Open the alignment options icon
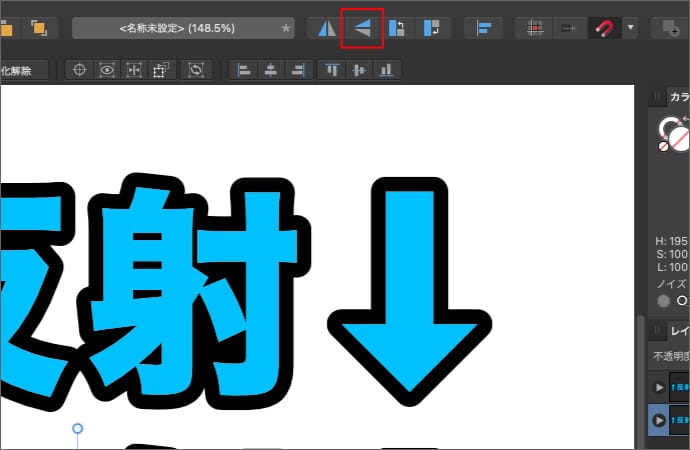 pyautogui.click(x=484, y=28)
